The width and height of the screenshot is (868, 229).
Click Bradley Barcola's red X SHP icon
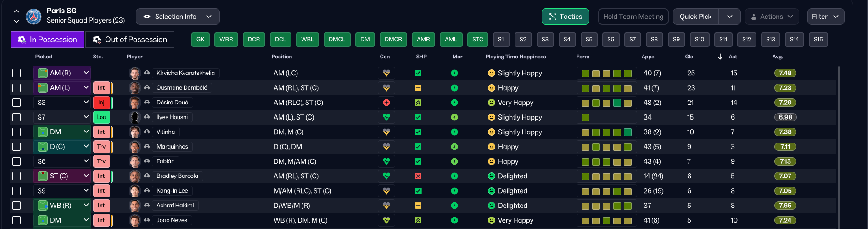[x=418, y=176]
